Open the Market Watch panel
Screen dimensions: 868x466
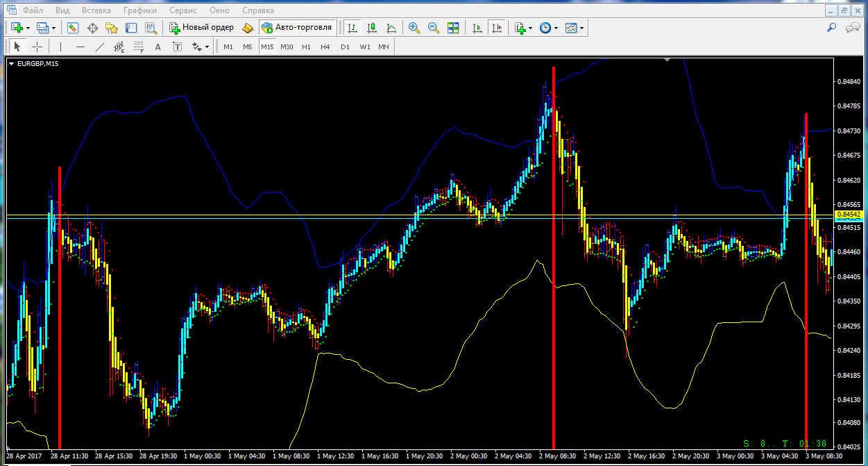click(x=73, y=28)
